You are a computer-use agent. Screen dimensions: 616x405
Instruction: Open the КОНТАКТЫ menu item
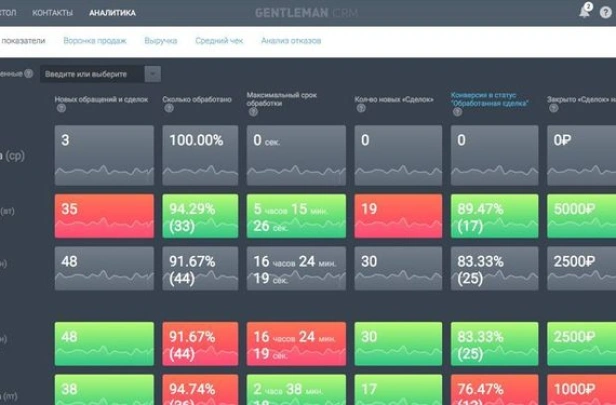pos(52,14)
